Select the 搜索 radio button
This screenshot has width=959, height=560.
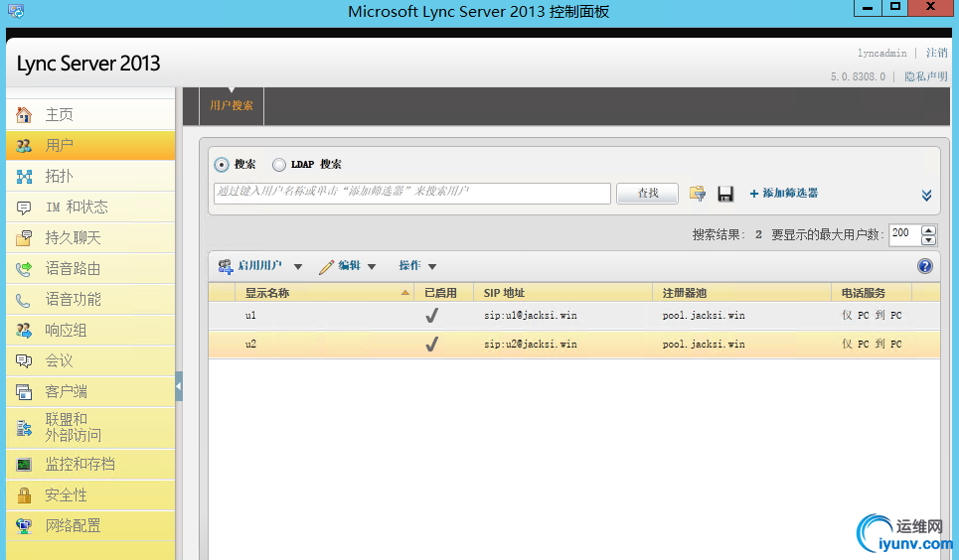[222, 165]
